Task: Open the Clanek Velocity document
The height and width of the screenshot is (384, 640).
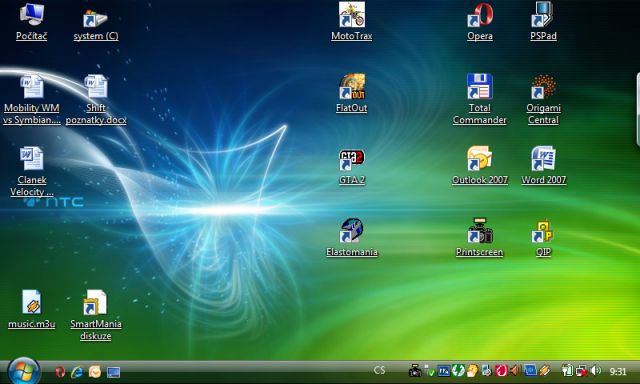Action: tap(31, 172)
